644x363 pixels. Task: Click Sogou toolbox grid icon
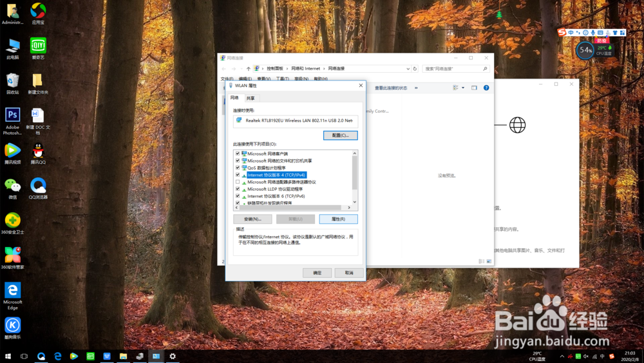click(x=622, y=32)
